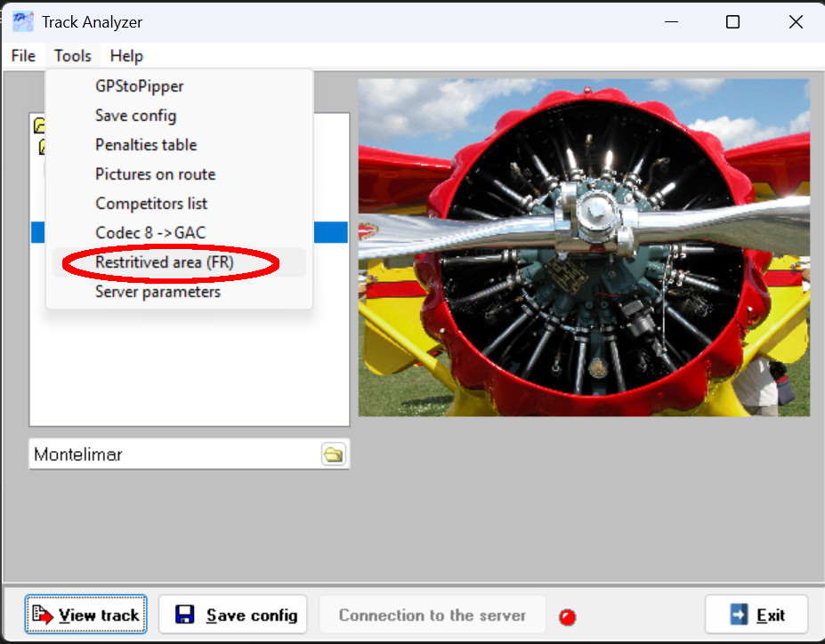Select the highlighted blue row in list
Screen dimensions: 825x644
coord(329,232)
